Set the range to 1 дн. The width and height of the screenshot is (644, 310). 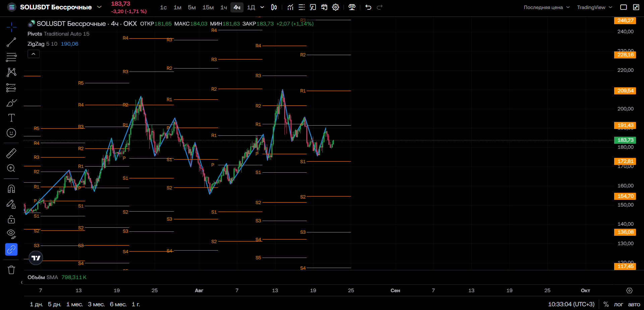click(x=36, y=304)
